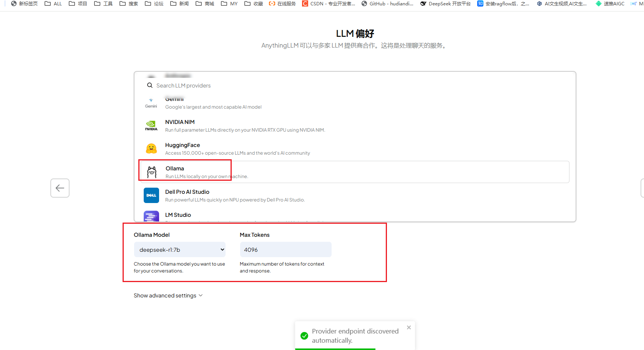Open the 搜索 bookmarks folder

tap(129, 4)
